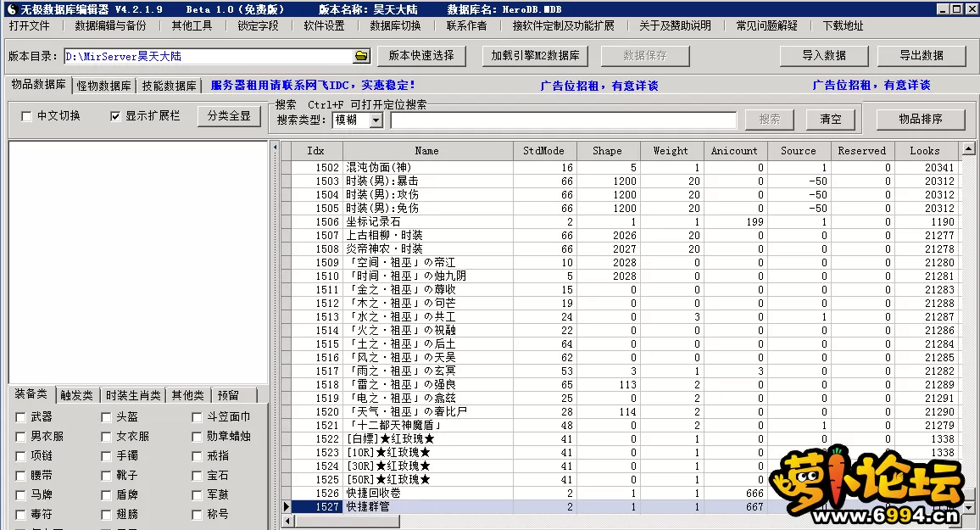980x530 pixels.
Task: Check the 盾牌 checkbox
Action: pyautogui.click(x=106, y=495)
